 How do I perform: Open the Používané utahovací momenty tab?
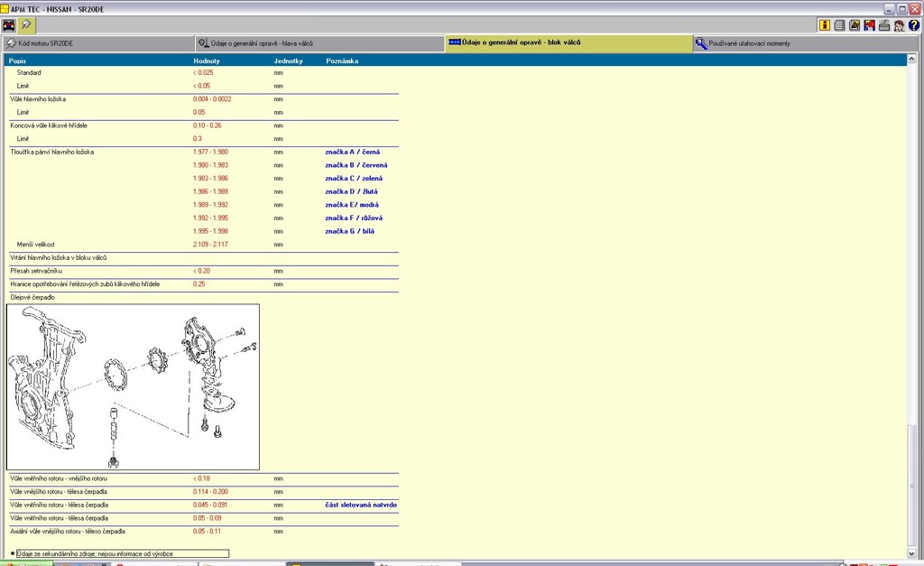coord(806,43)
